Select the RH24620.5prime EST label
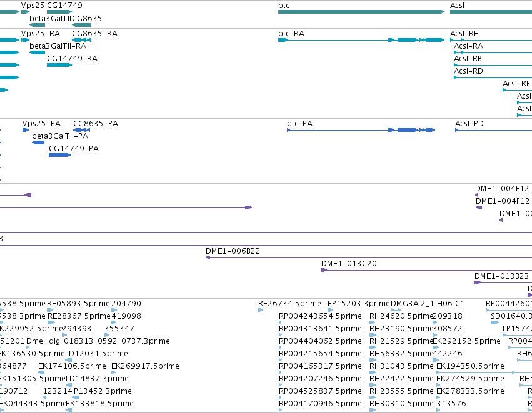Screen dimensions: 532x413 click(x=402, y=316)
